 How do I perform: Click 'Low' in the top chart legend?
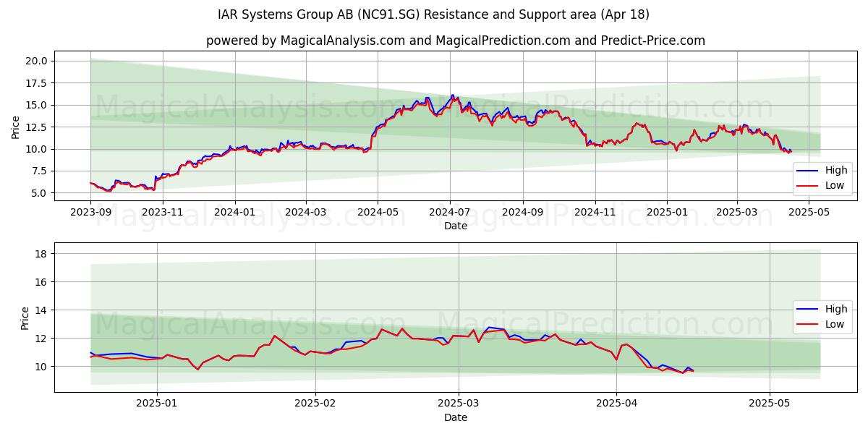coord(834,186)
